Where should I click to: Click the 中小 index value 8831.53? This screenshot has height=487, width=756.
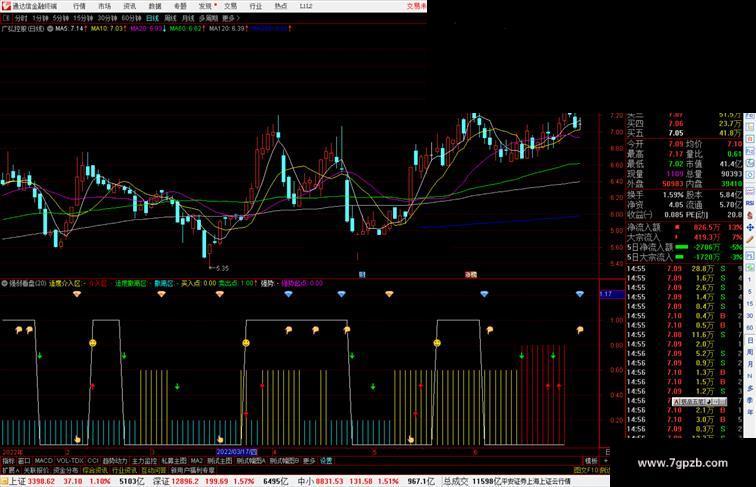pyautogui.click(x=330, y=481)
